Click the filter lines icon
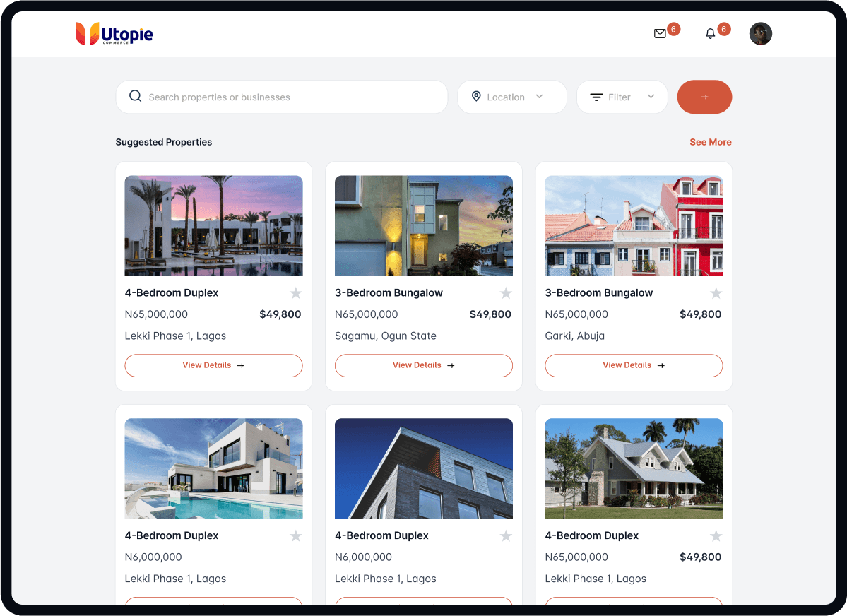Screen dimensions: 847x616 pos(596,97)
